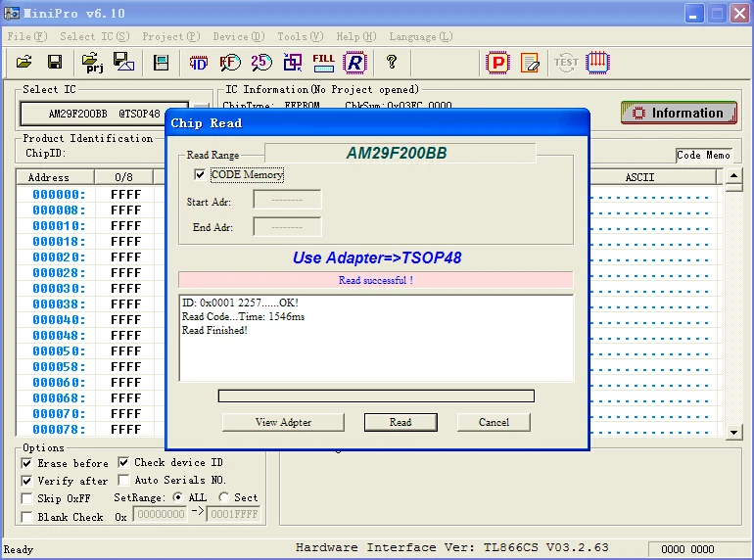The image size is (754, 560).
Task: Click the Start Adr input field
Action: [287, 200]
